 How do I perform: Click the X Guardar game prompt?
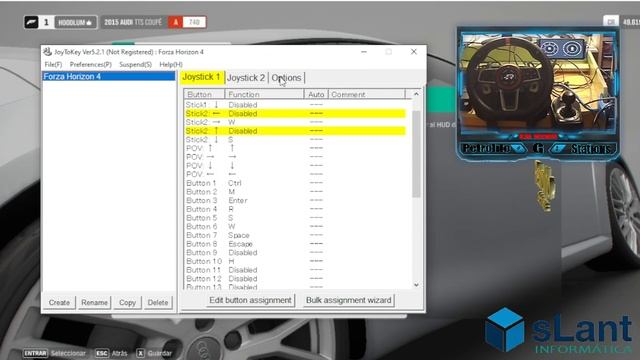tap(154, 353)
